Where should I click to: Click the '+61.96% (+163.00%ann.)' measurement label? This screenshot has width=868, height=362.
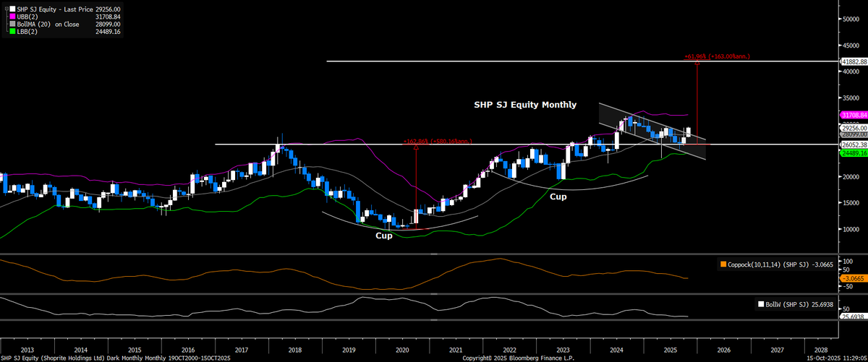(x=718, y=56)
